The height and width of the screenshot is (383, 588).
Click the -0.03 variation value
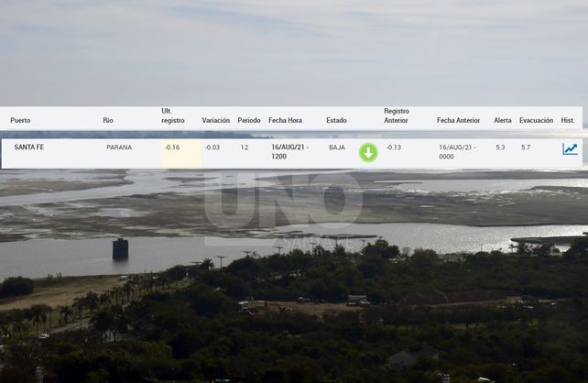coord(212,148)
